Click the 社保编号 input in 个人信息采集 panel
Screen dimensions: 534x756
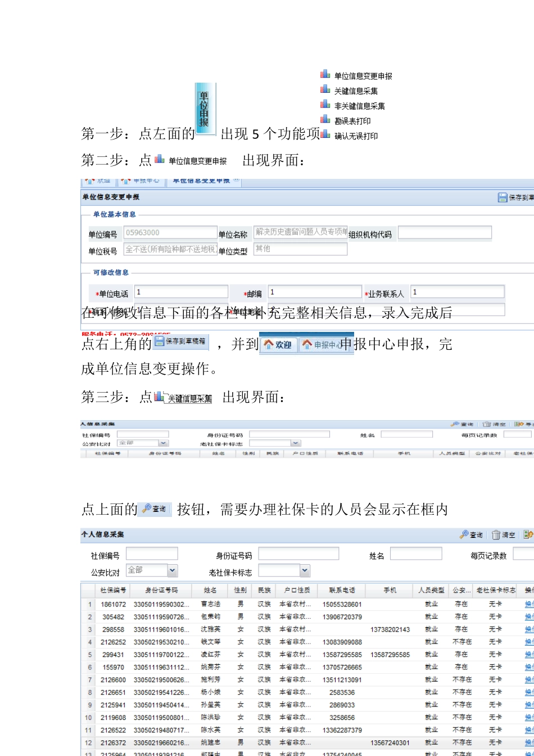tap(152, 554)
